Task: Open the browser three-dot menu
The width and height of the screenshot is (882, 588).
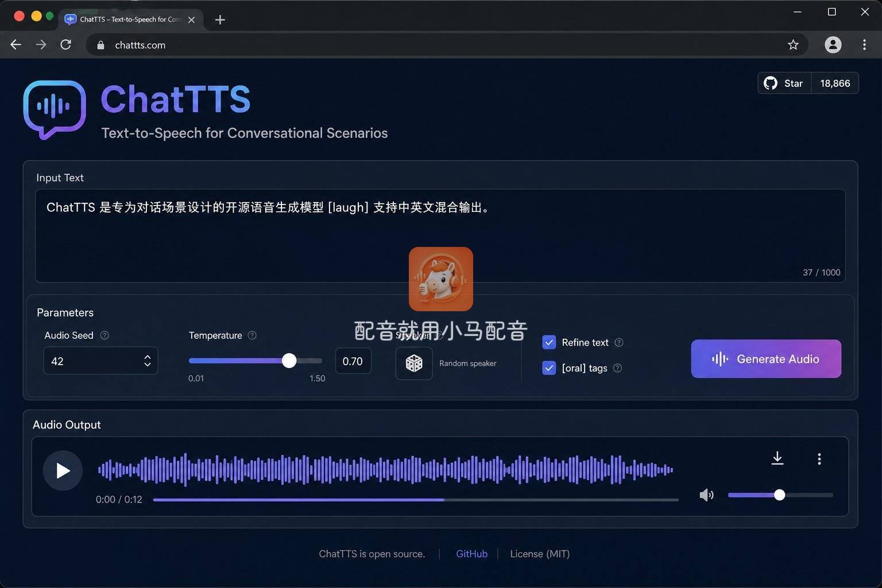Action: [864, 45]
